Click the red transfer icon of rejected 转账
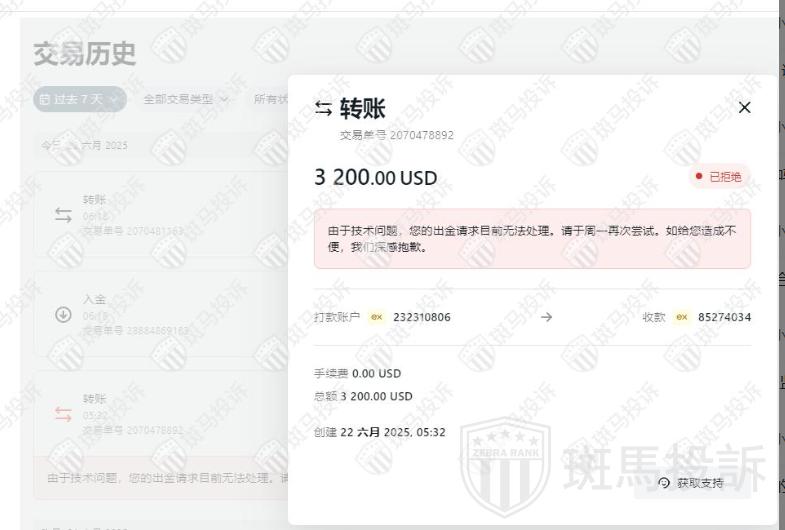Viewport: 785px width, 530px height. (x=63, y=414)
